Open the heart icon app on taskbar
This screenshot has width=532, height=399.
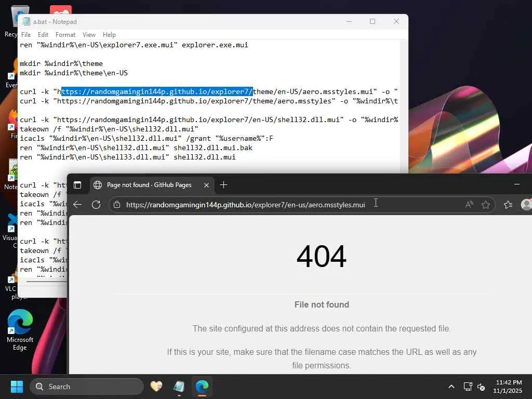click(156, 387)
